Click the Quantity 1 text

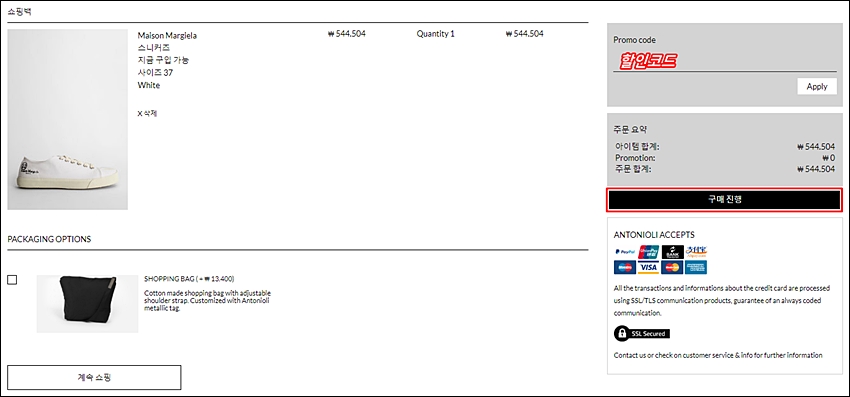[x=436, y=34]
